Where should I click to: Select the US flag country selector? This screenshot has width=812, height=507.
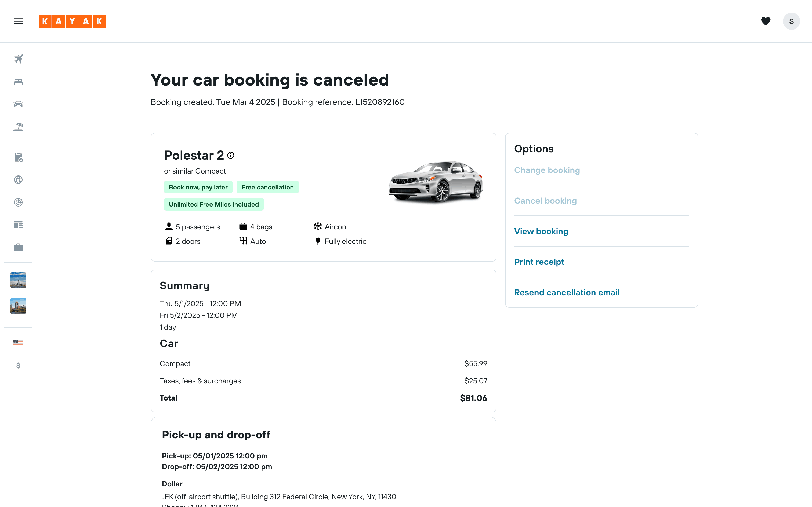(x=18, y=343)
